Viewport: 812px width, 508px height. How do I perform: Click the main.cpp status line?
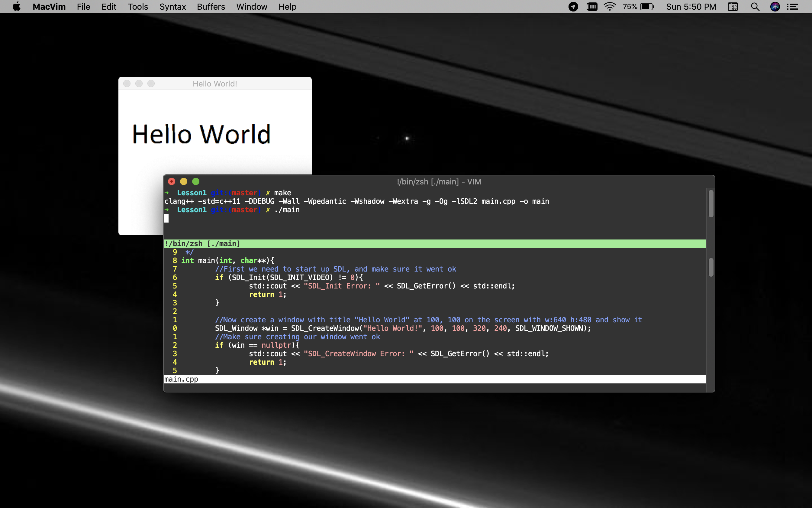[x=434, y=379]
